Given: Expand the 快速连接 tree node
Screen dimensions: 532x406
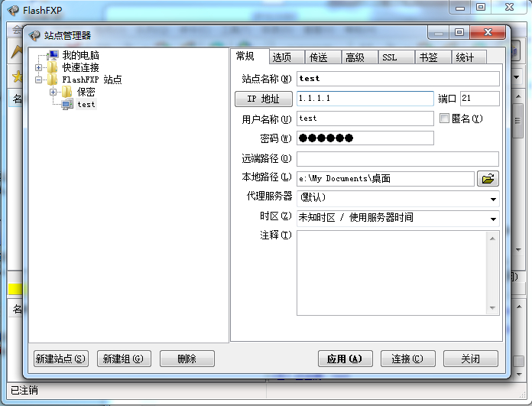Looking at the screenshot, I should coord(38,68).
